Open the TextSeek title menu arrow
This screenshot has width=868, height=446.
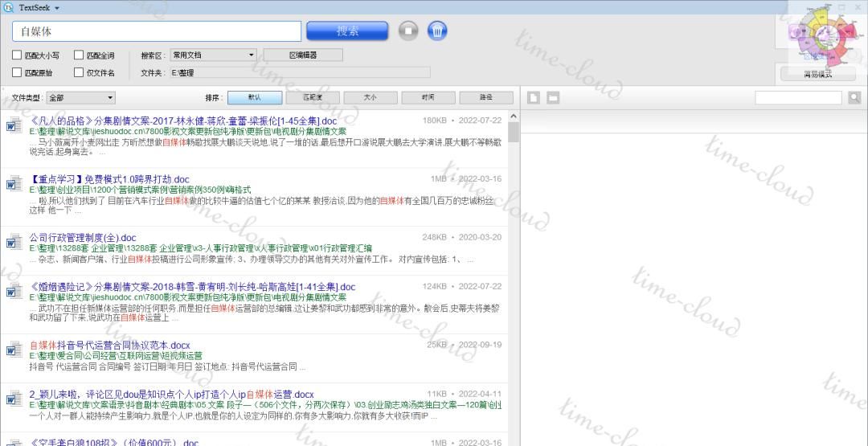point(57,7)
